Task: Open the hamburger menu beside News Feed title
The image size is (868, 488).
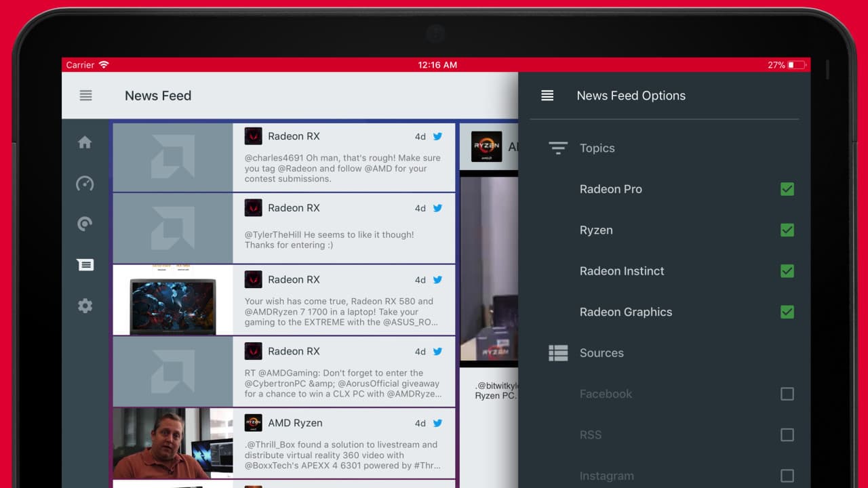Action: pos(85,96)
